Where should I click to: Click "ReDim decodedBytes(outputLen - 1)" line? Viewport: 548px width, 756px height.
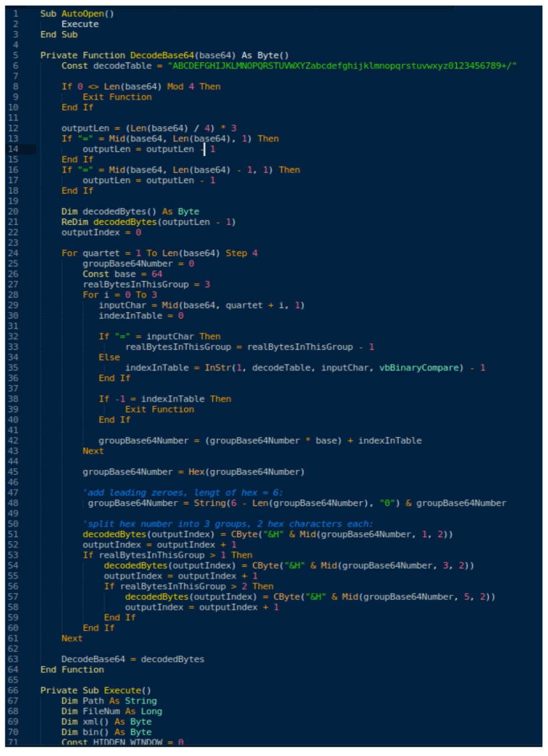click(149, 222)
